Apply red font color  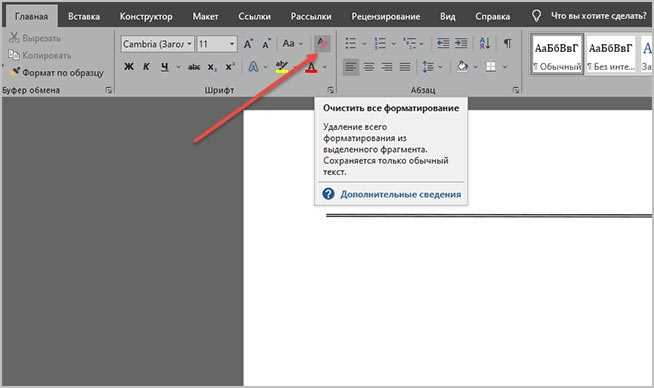tap(311, 67)
